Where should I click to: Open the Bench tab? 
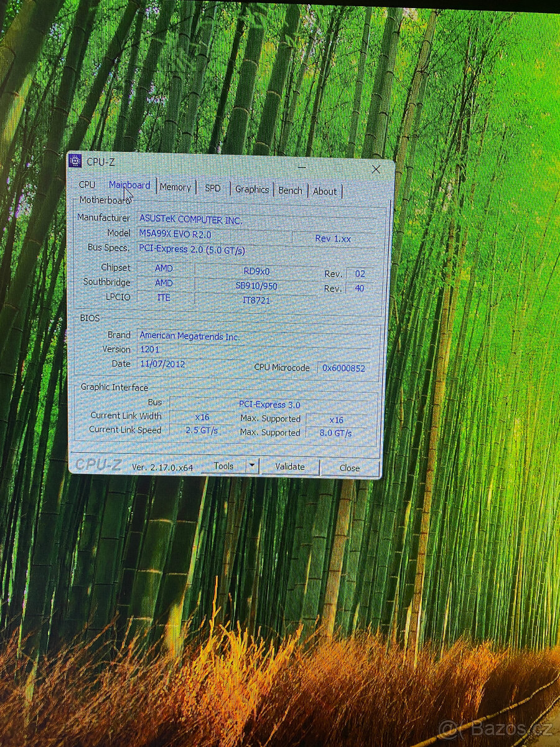290,190
